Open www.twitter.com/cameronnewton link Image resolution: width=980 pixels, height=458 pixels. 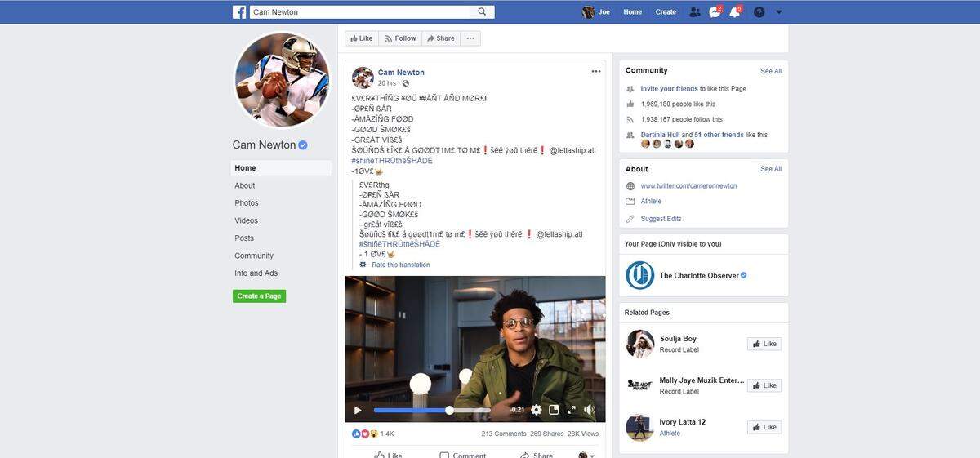pos(688,186)
